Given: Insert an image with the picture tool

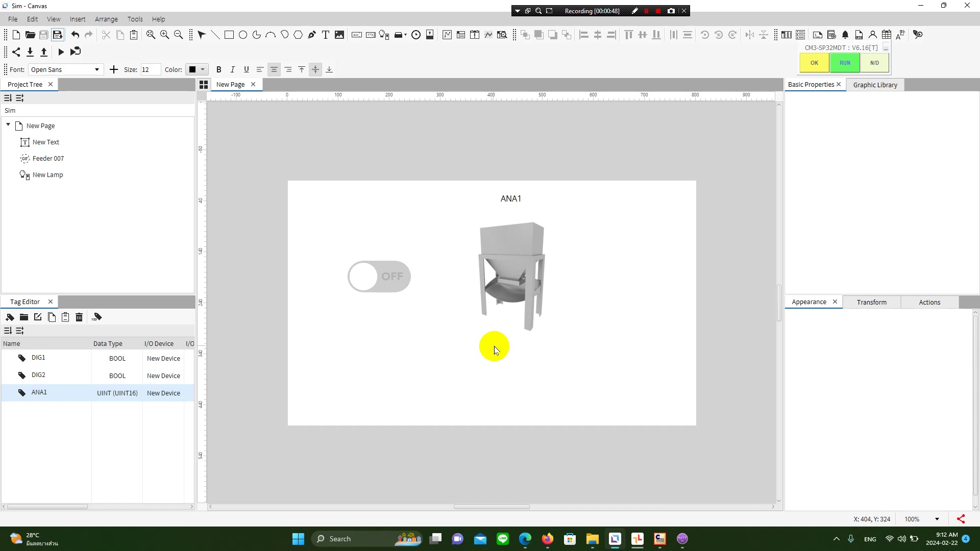Looking at the screenshot, I should click(x=339, y=35).
